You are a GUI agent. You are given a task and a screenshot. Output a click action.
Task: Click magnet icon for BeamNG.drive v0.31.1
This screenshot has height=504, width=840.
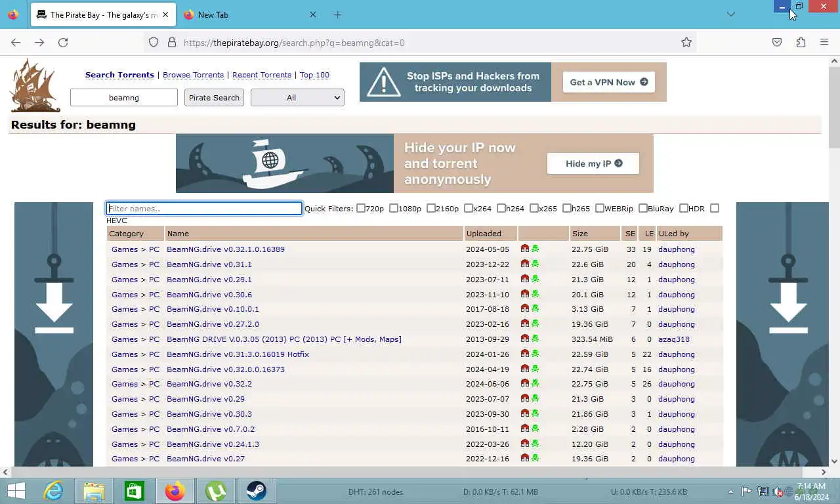[524, 264]
